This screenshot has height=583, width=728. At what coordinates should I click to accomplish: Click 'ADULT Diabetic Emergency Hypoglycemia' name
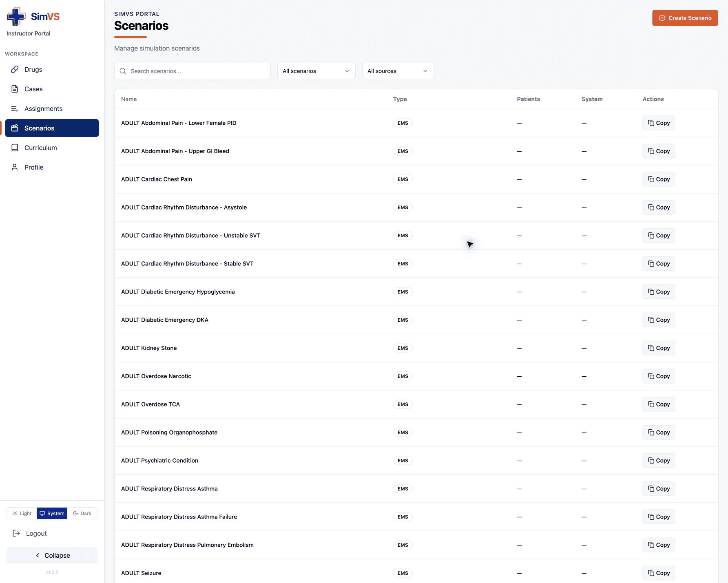(178, 292)
